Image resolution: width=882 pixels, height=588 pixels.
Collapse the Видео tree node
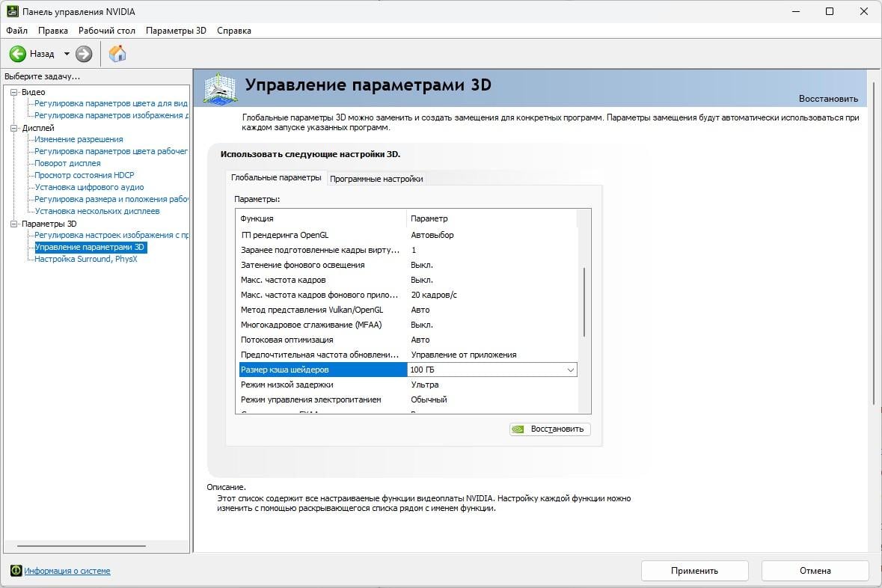(14, 92)
